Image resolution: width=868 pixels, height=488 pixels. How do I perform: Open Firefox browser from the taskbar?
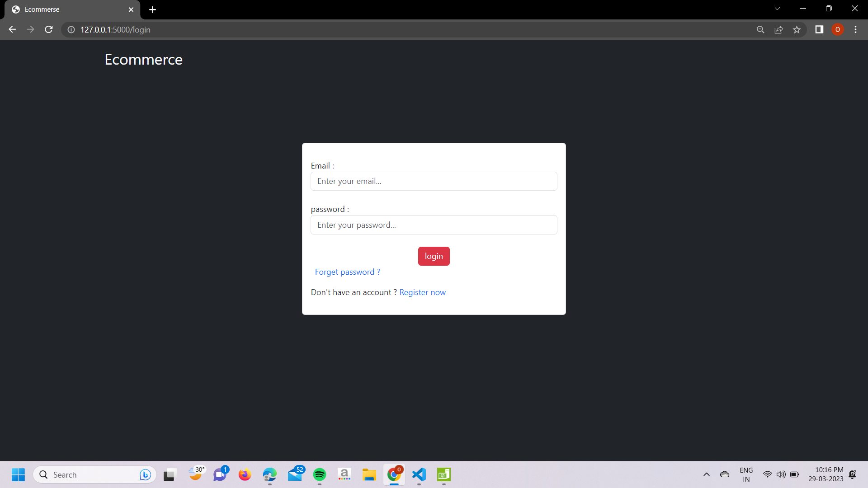click(245, 474)
